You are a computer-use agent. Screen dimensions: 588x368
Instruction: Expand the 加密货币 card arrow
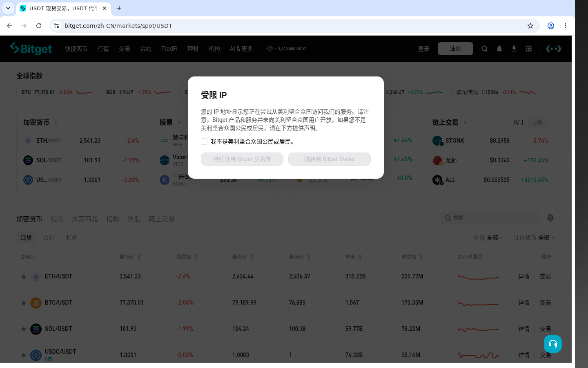[56, 123]
